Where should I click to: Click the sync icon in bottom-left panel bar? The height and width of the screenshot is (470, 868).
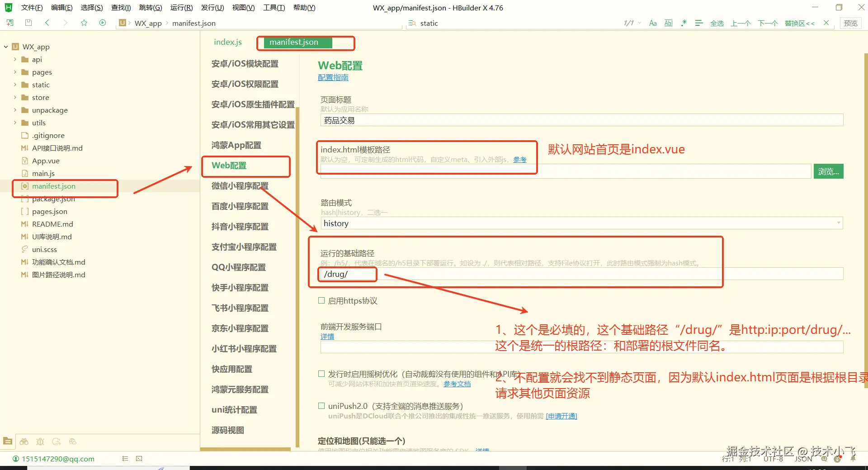(57, 441)
